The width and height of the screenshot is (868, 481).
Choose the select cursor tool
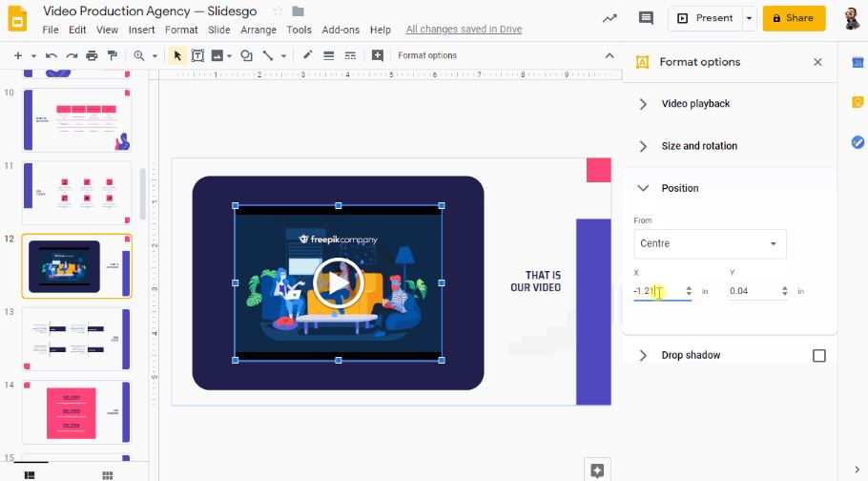tap(177, 55)
